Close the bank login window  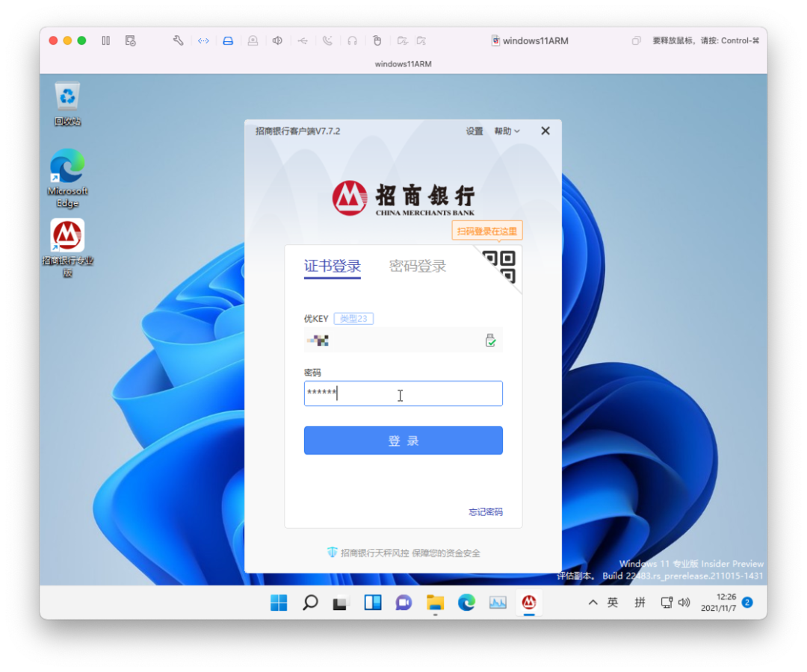tap(545, 131)
